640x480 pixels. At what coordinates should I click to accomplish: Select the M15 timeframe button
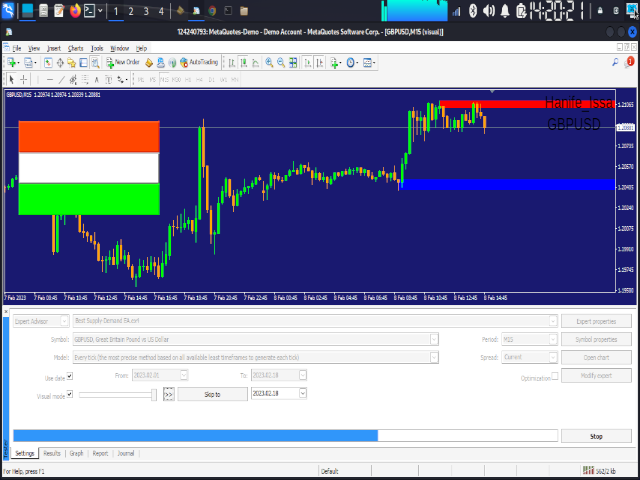coord(164,80)
